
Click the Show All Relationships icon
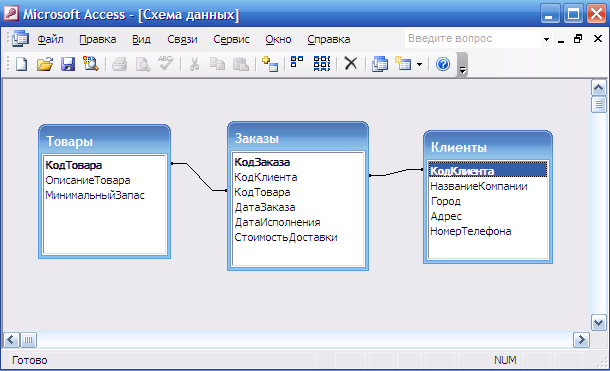[322, 63]
